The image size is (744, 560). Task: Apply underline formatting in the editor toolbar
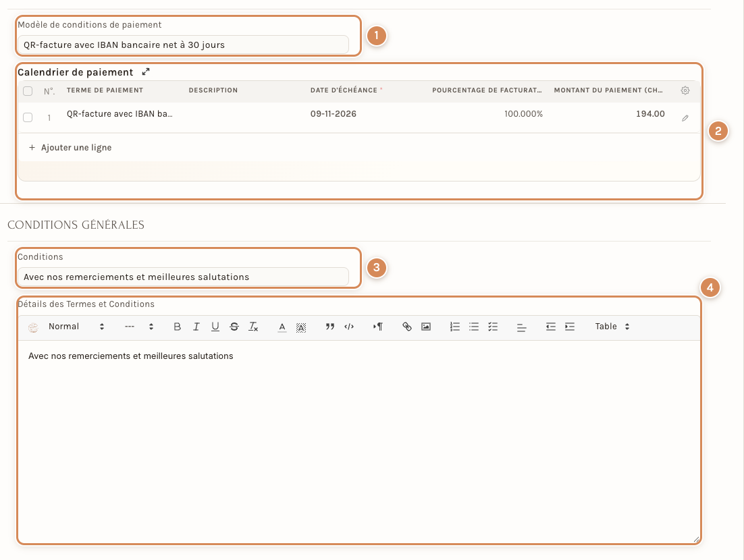(215, 327)
